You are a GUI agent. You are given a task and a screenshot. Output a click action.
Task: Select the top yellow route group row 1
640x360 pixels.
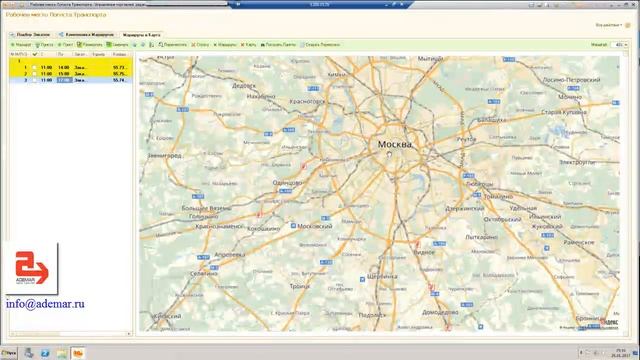pos(71,61)
